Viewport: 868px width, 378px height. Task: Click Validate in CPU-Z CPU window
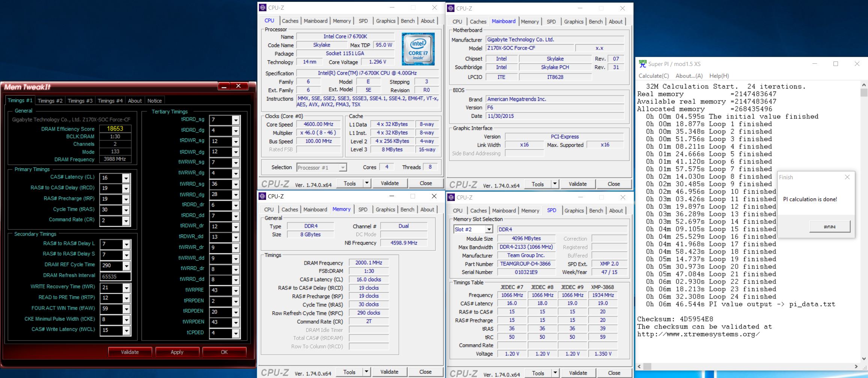[x=390, y=183]
